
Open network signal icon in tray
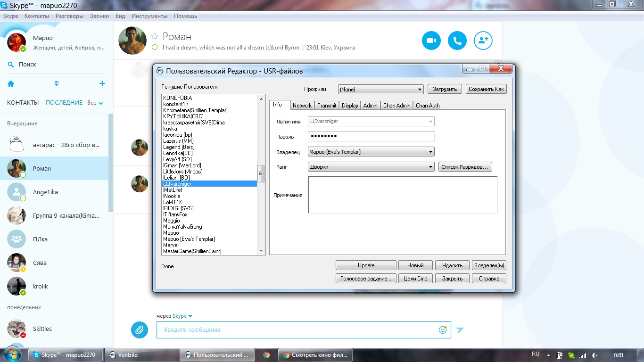pos(583,355)
